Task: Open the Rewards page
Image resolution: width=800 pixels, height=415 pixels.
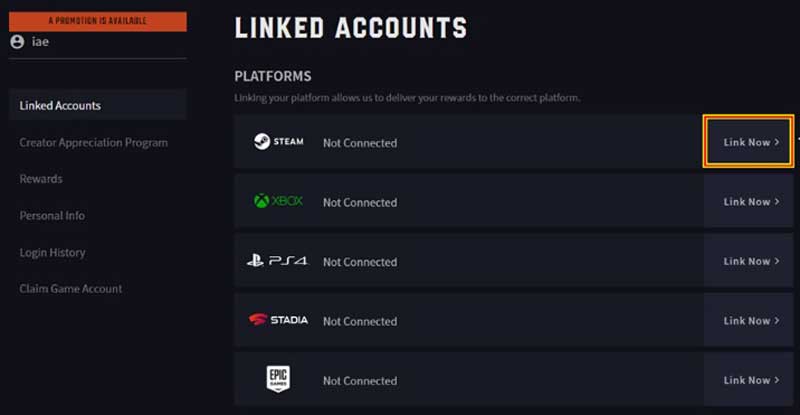Action: tap(41, 179)
